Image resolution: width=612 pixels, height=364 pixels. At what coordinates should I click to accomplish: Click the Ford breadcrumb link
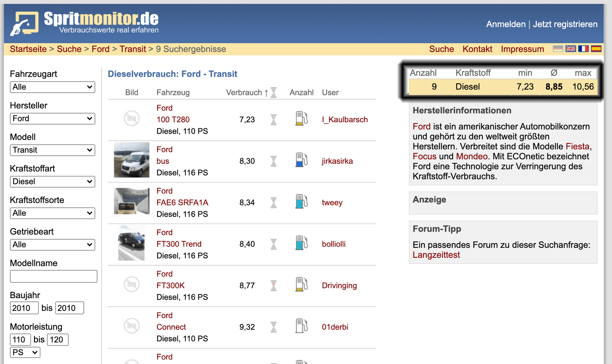pos(100,49)
